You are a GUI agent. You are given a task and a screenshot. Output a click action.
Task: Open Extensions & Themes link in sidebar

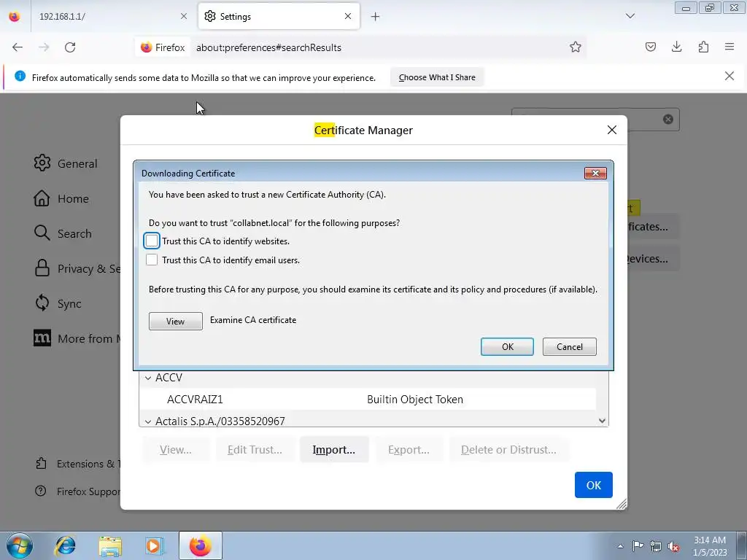tap(77, 463)
